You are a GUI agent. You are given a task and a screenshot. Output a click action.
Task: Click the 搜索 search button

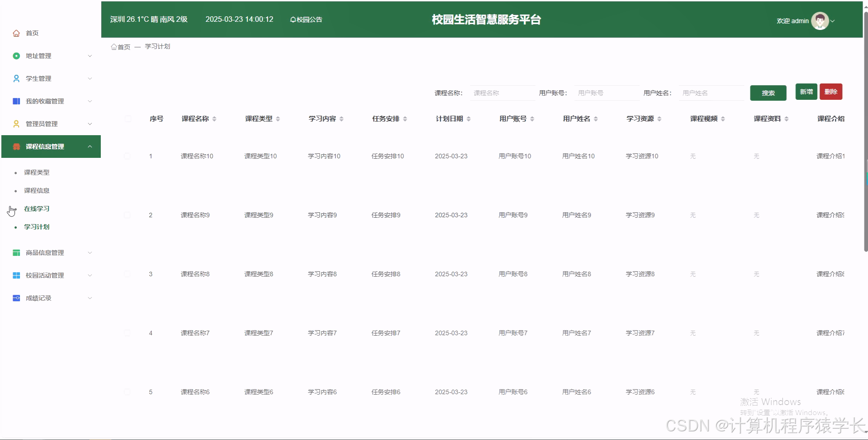coord(768,93)
